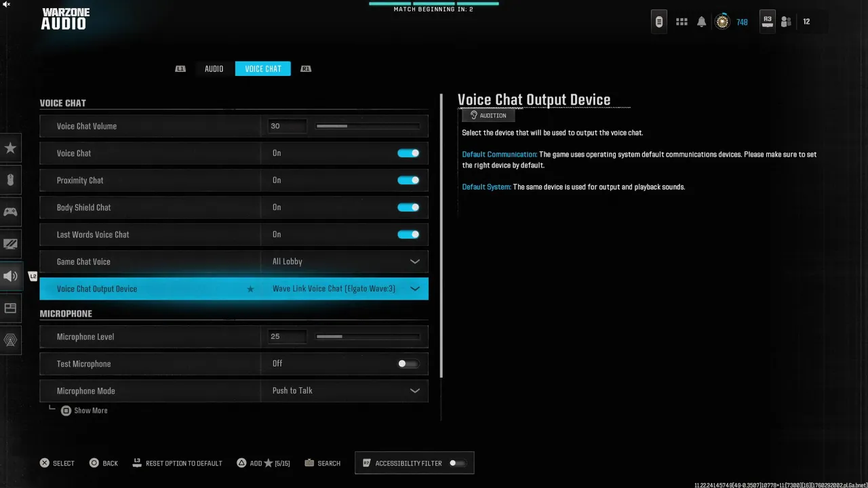Click the player level emblem icon
This screenshot has width=868, height=488.
[x=723, y=22]
